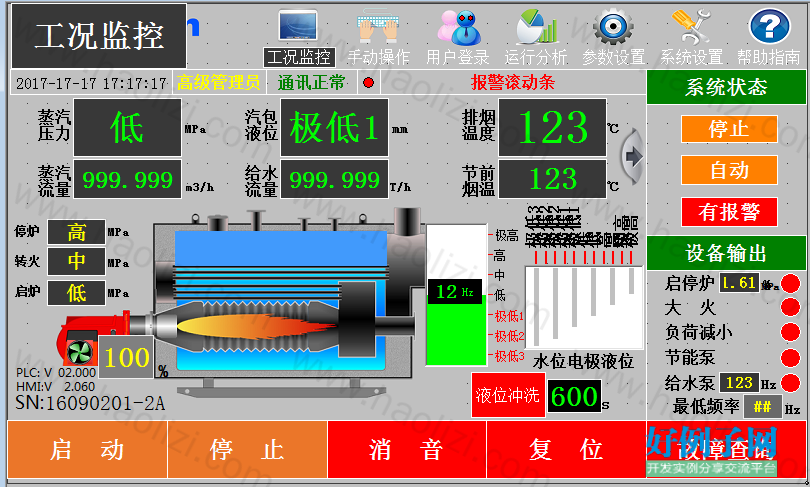The image size is (810, 487).
Task: Click the 启停炉 red indicator light
Action: (790, 283)
